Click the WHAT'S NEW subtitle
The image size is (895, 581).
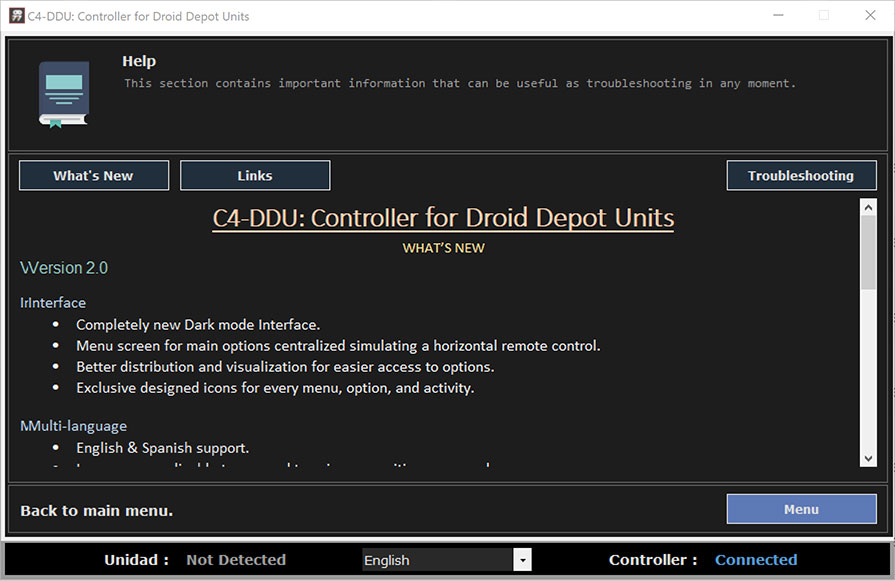click(x=443, y=247)
